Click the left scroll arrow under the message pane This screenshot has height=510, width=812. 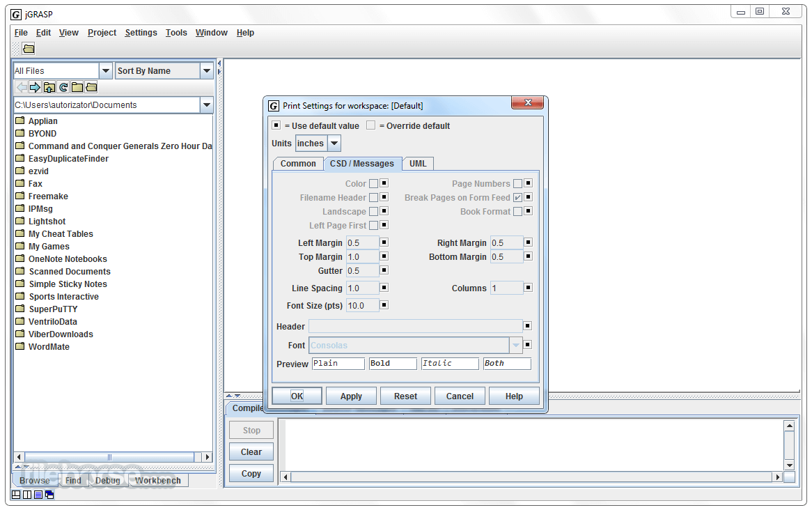click(286, 477)
